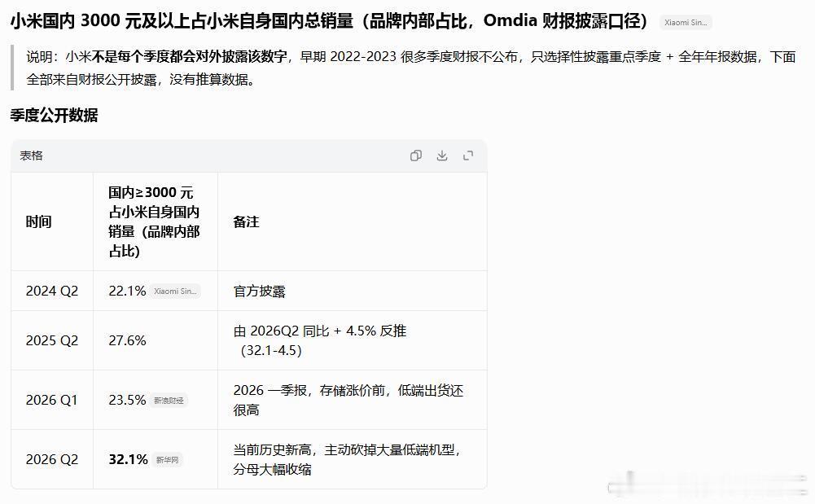This screenshot has width=815, height=504.
Task: Click the 季度公开数据 section heading
Action: (x=54, y=115)
